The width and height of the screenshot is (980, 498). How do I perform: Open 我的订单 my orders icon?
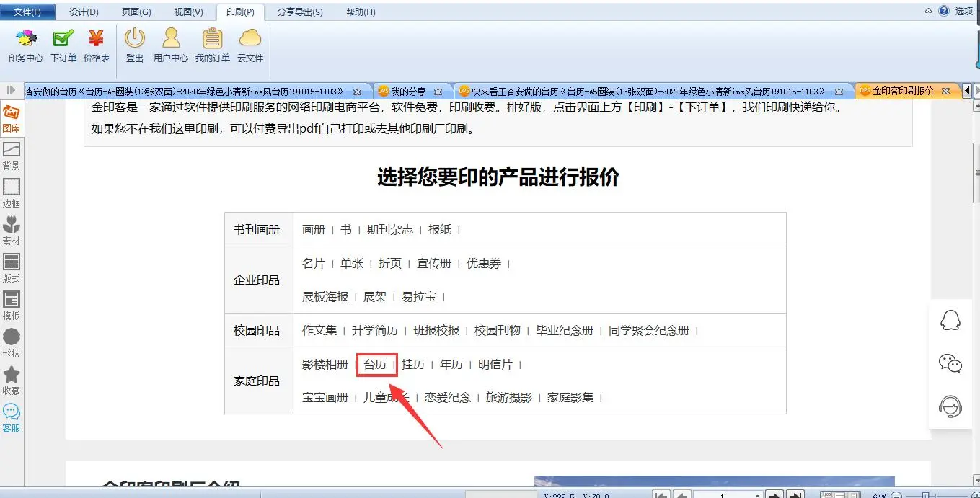pos(213,45)
